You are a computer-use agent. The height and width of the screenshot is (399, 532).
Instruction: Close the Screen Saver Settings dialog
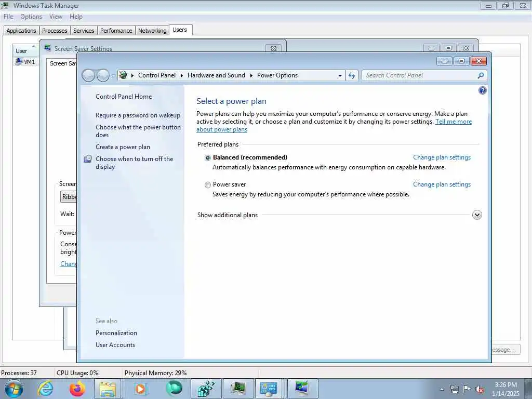coord(273,48)
